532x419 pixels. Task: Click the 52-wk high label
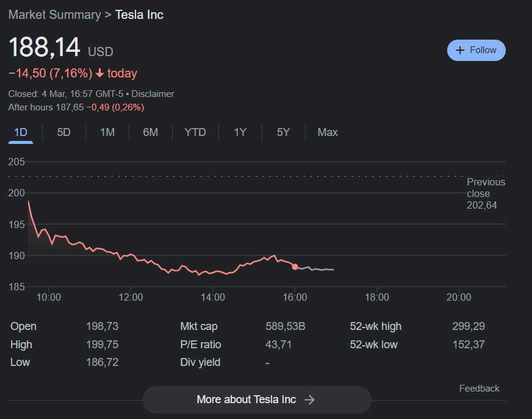[x=375, y=326]
